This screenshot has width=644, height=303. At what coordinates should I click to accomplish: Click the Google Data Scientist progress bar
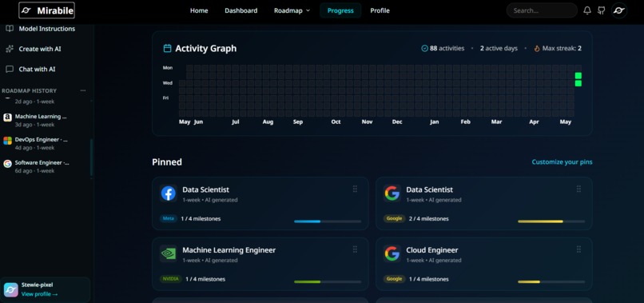point(551,221)
